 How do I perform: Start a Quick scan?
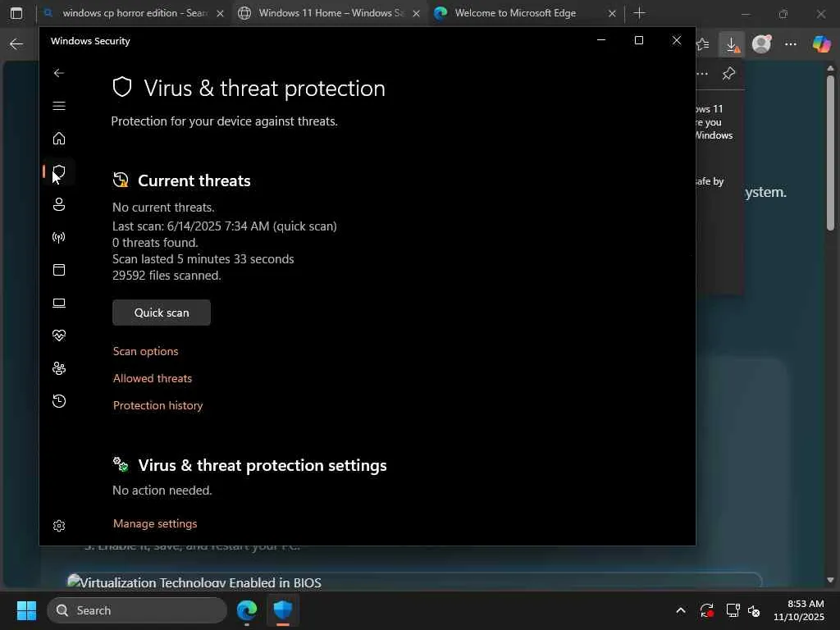point(162,313)
